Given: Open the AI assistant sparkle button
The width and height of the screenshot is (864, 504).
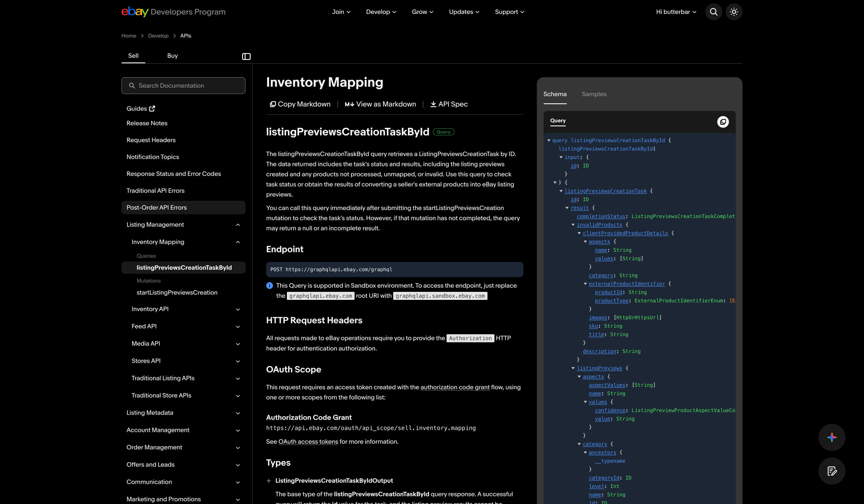Looking at the screenshot, I should (x=832, y=437).
